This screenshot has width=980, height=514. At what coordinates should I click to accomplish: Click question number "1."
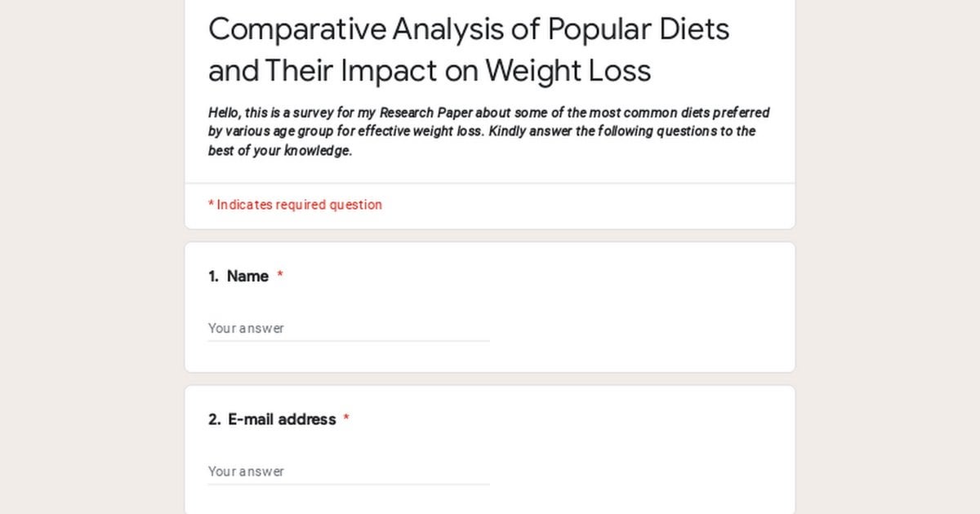click(213, 277)
